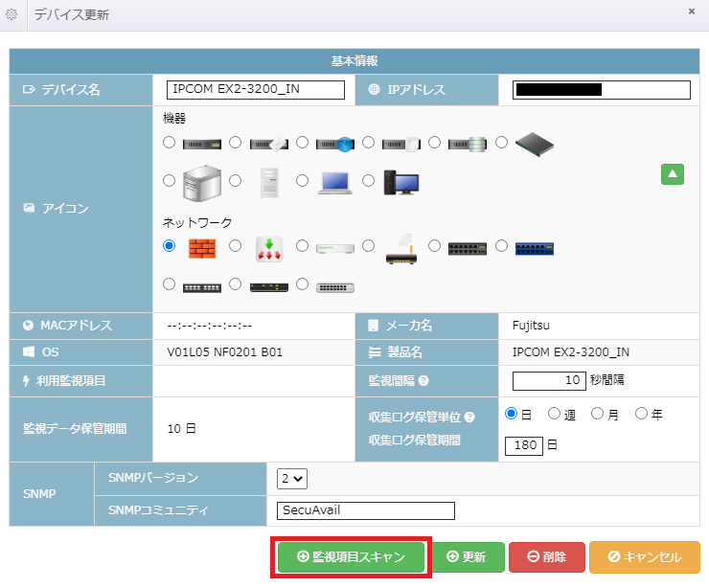Set log retention unit to 年
Screen dimensions: 709x588
[640, 414]
